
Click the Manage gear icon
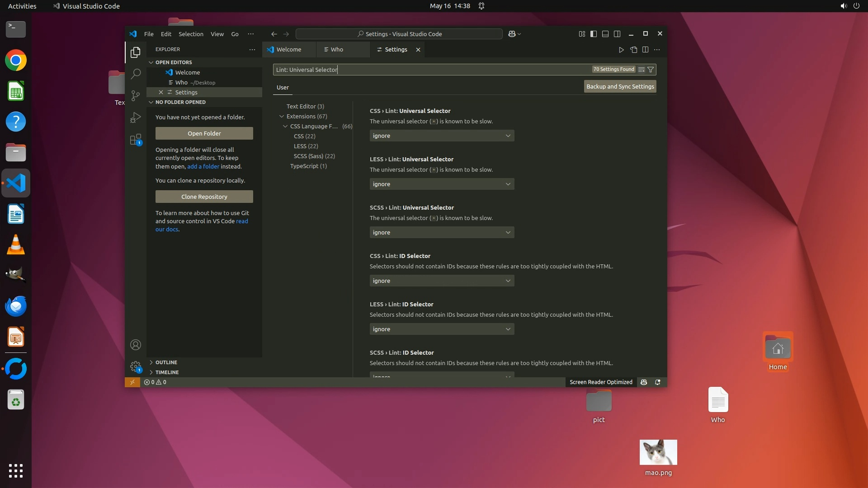tap(136, 366)
